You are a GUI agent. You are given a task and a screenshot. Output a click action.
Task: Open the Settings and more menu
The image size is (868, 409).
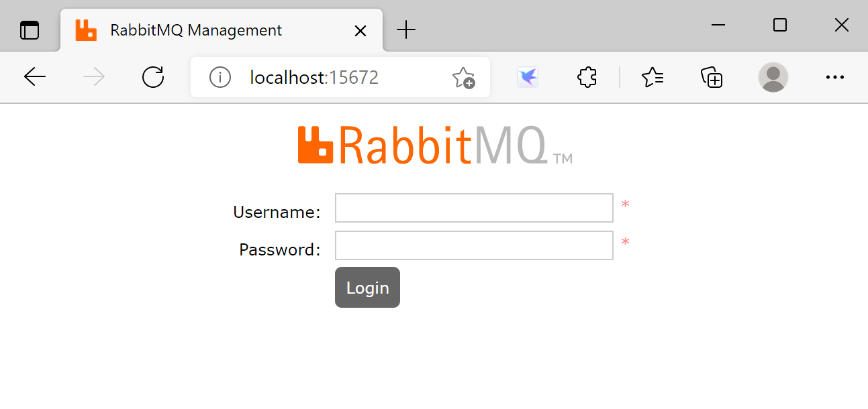pos(834,76)
